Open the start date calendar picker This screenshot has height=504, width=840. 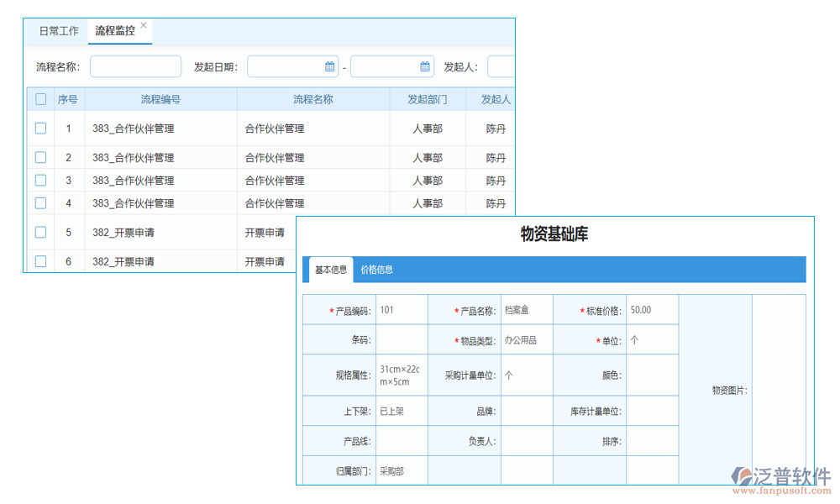[x=331, y=66]
